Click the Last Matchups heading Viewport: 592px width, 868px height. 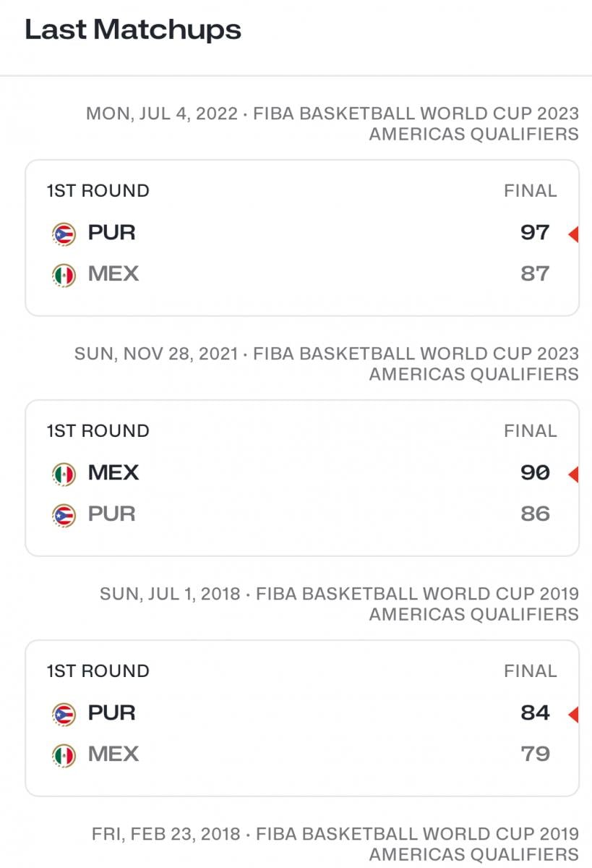133,30
